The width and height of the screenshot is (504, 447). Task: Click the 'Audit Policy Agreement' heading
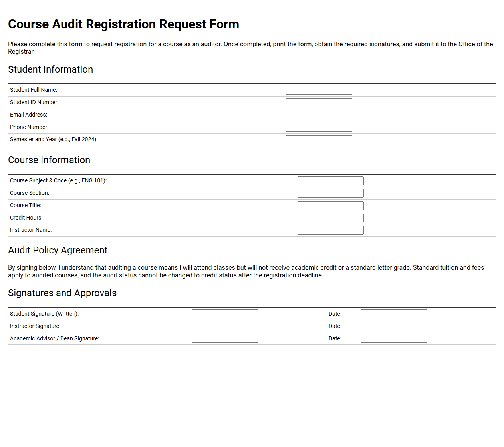58,250
